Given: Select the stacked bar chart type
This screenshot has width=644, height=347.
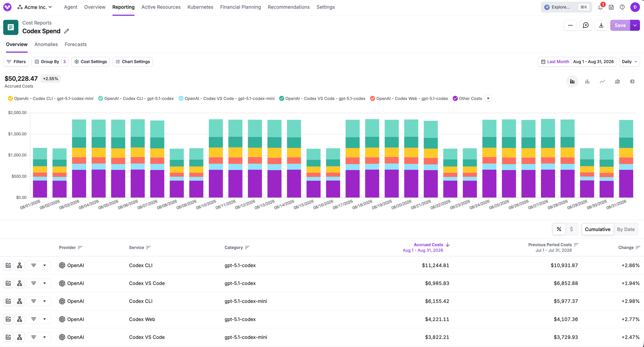Looking at the screenshot, I should pos(572,81).
